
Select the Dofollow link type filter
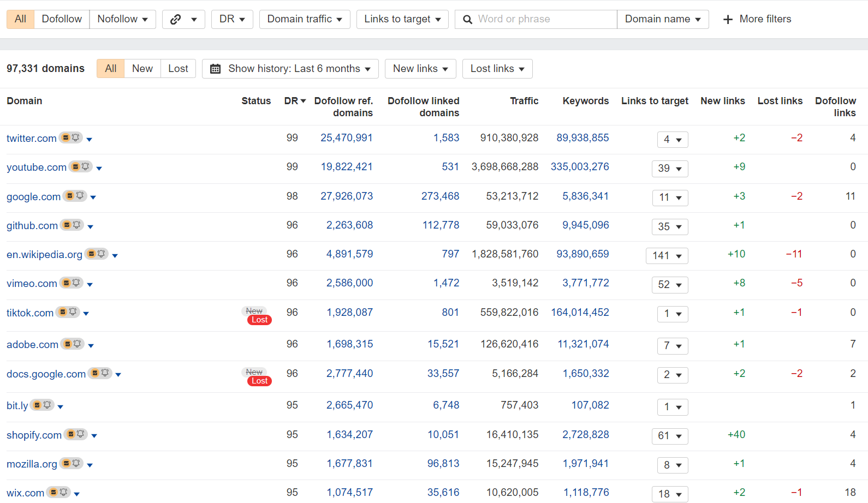62,19
